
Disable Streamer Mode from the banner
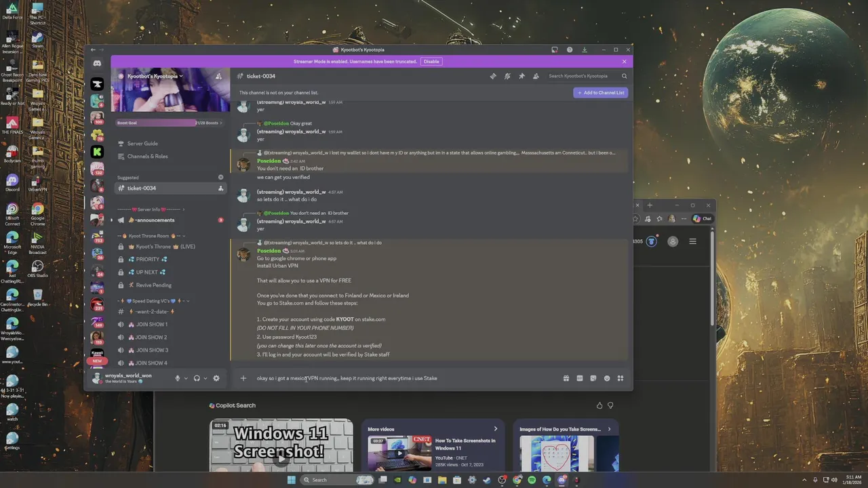point(431,61)
